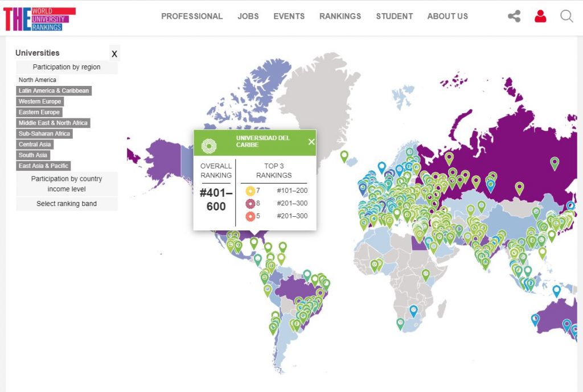Click the red SDG 5 ranking icon

[x=249, y=216]
